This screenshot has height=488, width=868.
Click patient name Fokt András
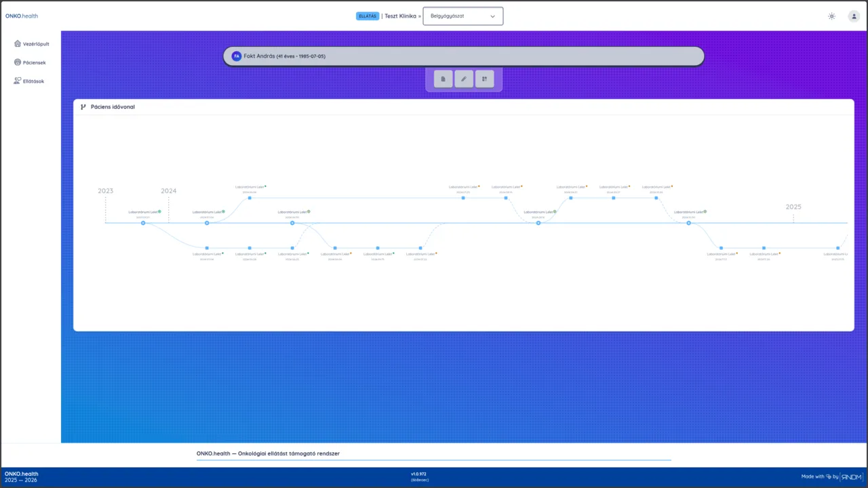[259, 56]
